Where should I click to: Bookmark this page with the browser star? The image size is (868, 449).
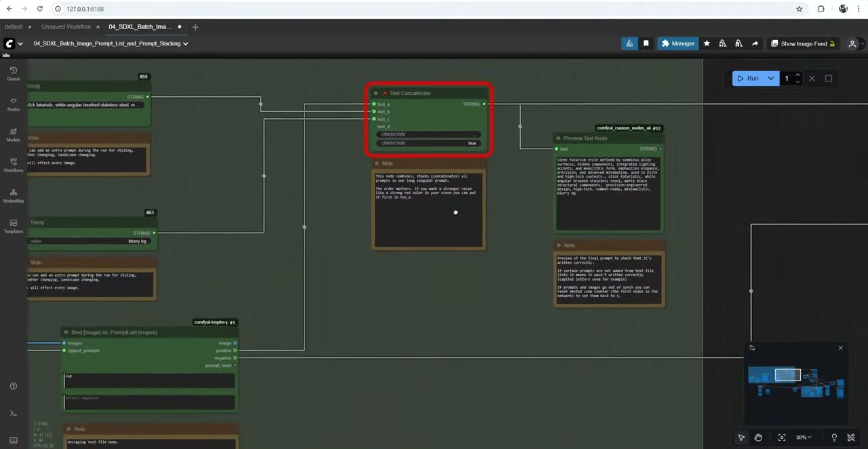pos(800,9)
